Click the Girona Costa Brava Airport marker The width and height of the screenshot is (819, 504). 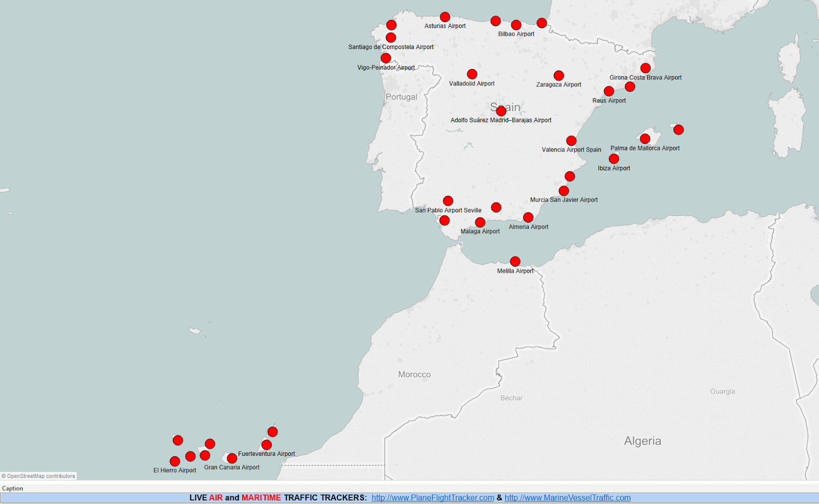(x=645, y=68)
